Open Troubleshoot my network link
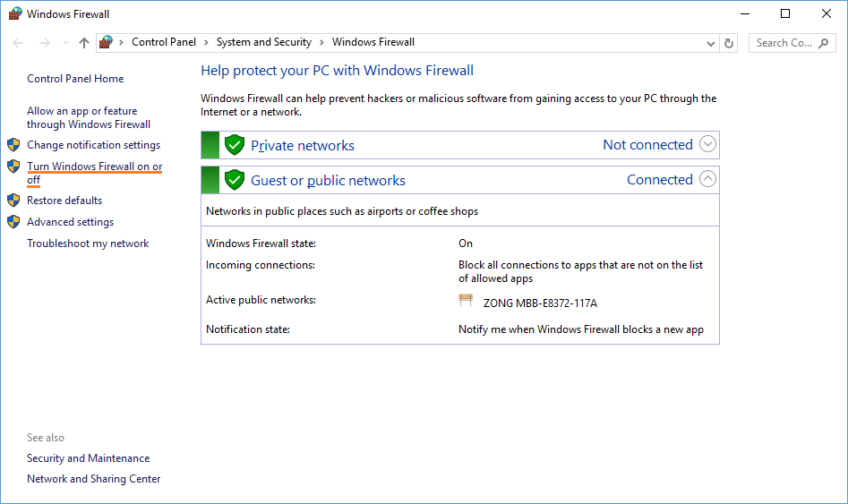 coord(88,243)
